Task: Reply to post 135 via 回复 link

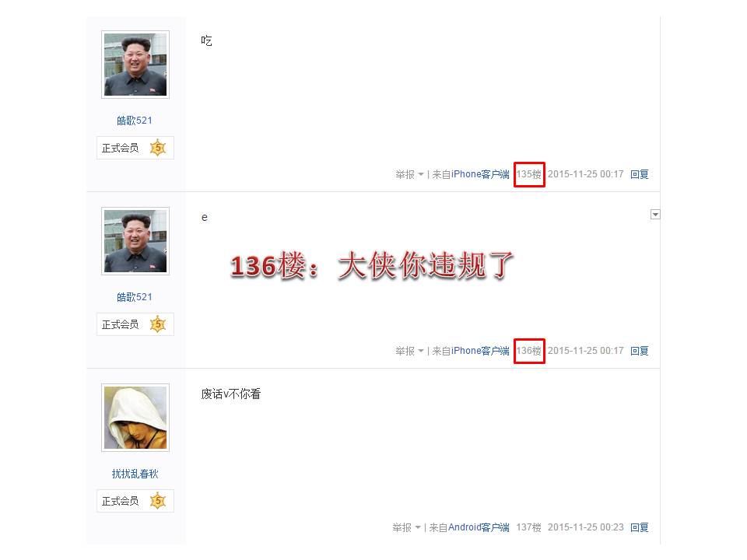Action: tap(640, 174)
